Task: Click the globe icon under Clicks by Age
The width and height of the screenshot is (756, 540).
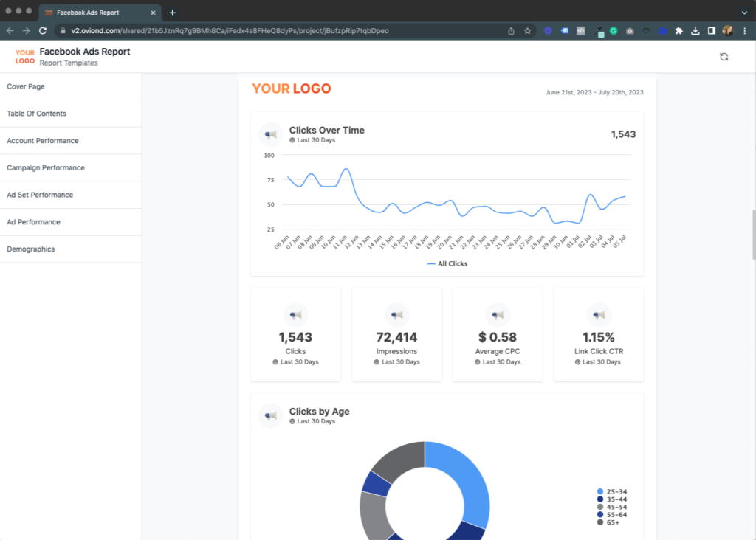Action: tap(292, 421)
